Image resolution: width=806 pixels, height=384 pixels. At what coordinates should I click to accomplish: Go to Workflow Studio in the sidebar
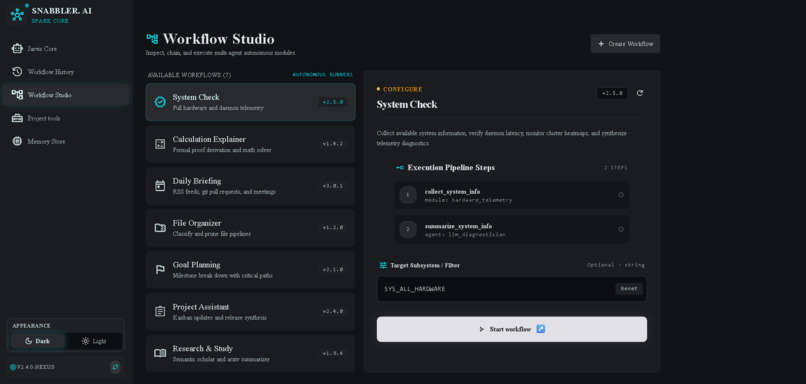pos(66,95)
